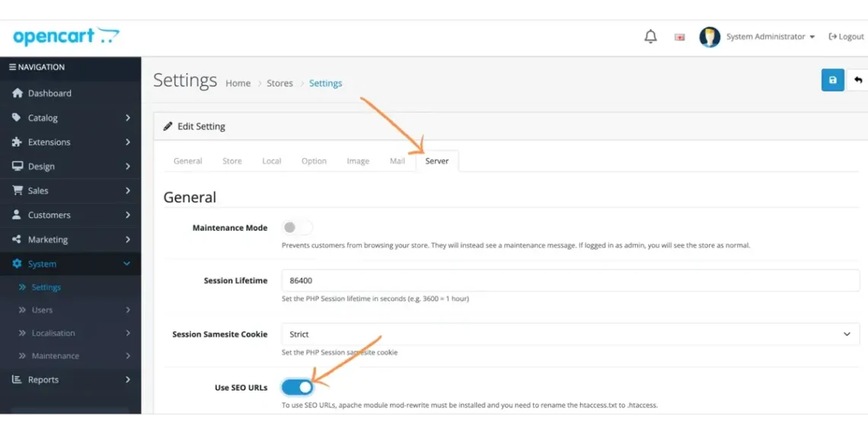Image resolution: width=868 pixels, height=434 pixels.
Task: Go to the Stores breadcrumb link
Action: 279,84
